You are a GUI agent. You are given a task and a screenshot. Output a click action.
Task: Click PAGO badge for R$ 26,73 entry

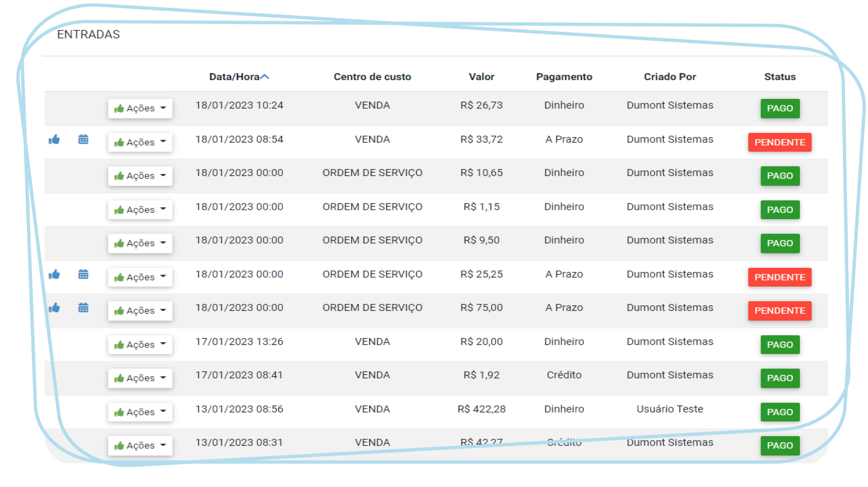click(780, 108)
